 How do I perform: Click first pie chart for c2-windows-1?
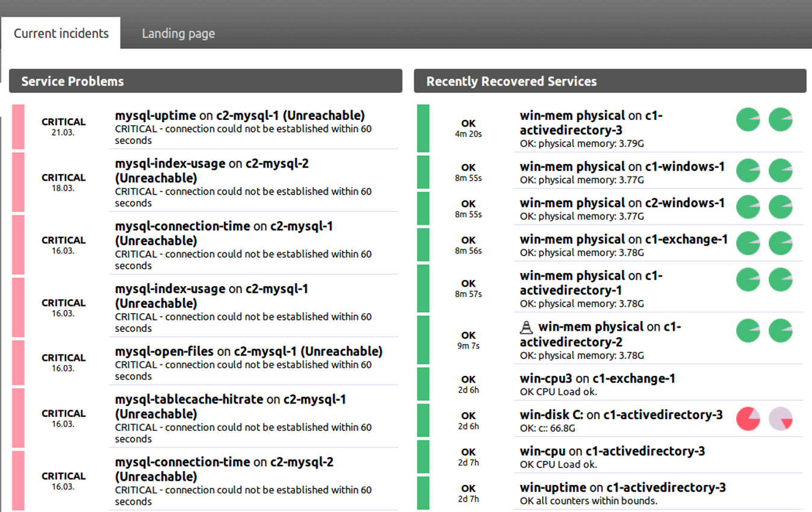coord(748,207)
